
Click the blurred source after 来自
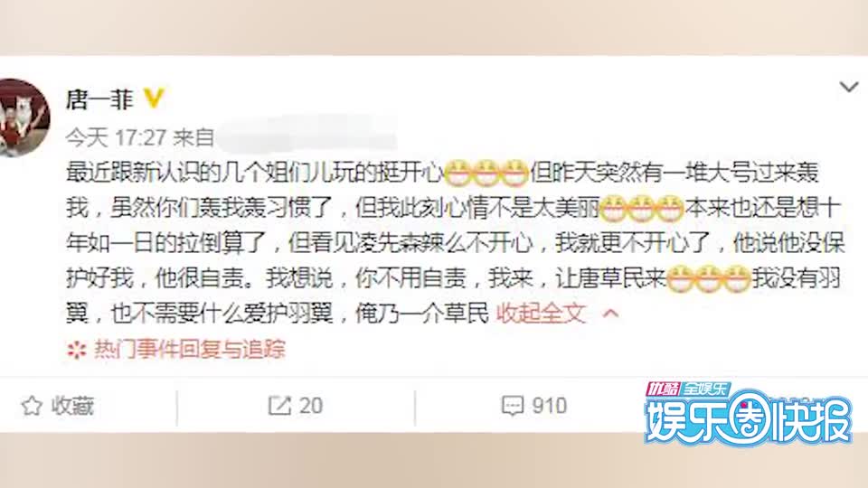pos(307,134)
